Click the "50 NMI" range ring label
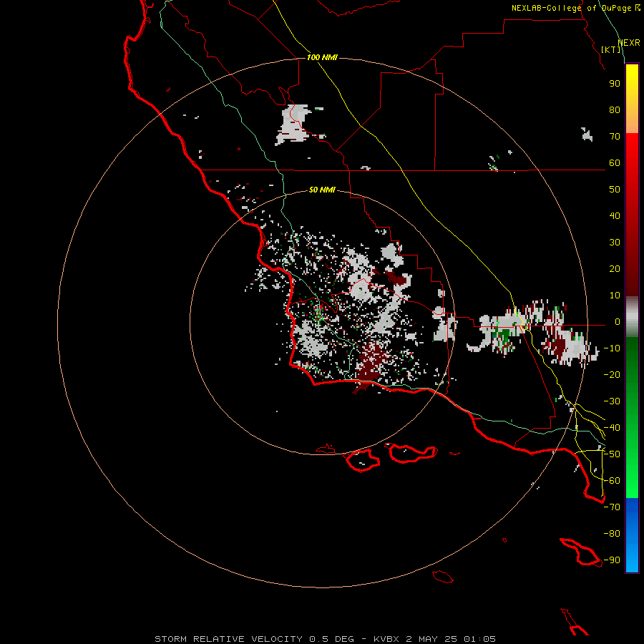 click(x=323, y=190)
